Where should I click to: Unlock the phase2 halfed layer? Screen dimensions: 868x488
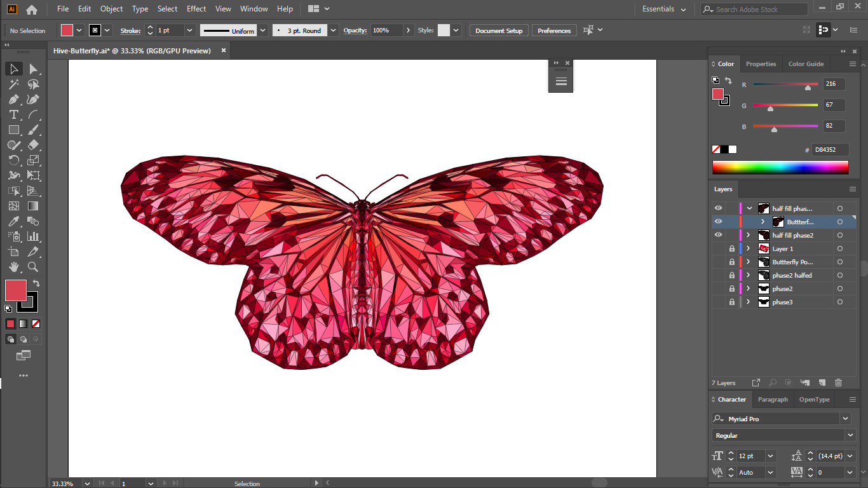point(732,275)
